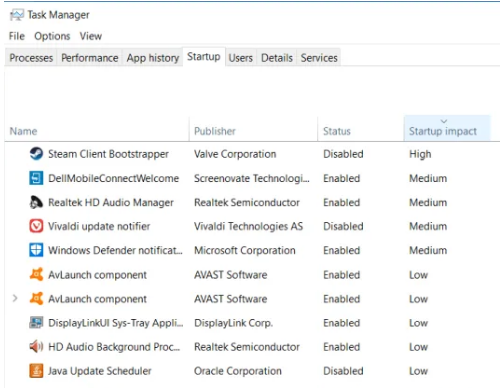500x388 pixels.
Task: Click Screenovate Technologi... publisher cell
Action: tap(252, 178)
